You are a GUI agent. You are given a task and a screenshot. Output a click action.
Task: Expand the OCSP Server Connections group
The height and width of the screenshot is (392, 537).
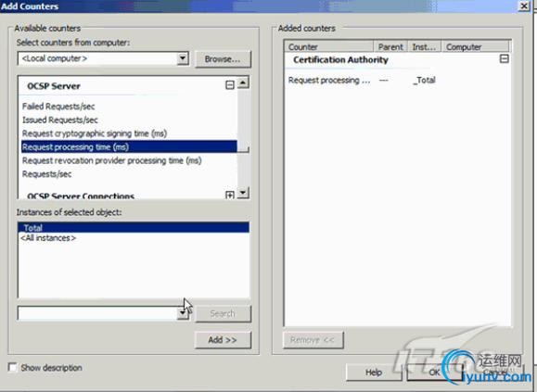point(230,195)
